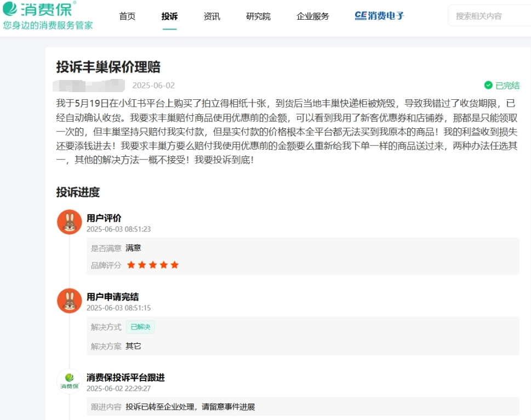
Task: Click the 品牌评分 field label
Action: [x=106, y=265]
